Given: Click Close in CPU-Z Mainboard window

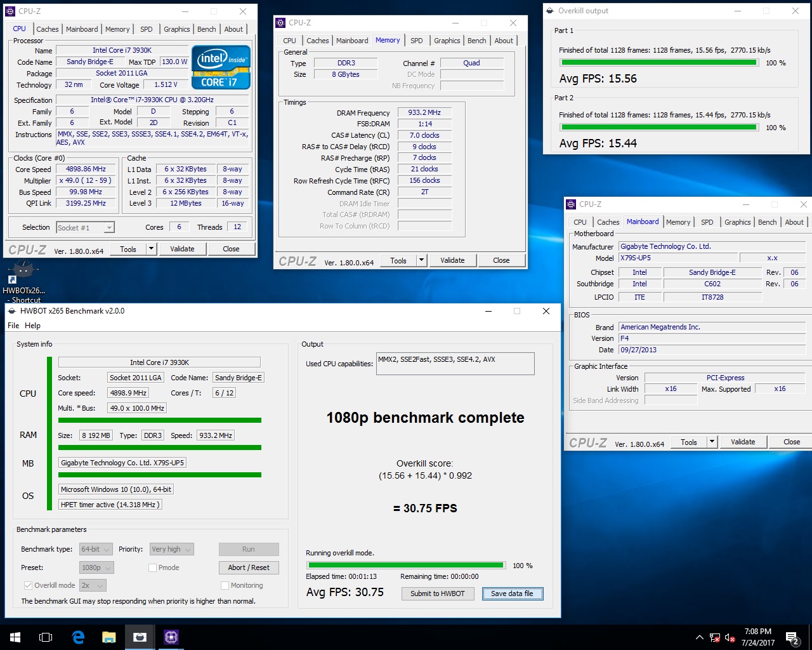Looking at the screenshot, I should click(791, 442).
